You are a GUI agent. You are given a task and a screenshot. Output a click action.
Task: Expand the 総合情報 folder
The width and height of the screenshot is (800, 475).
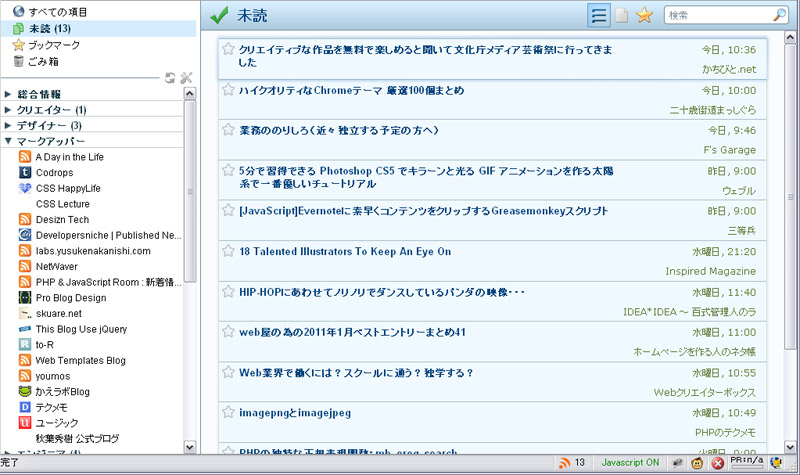(x=8, y=95)
